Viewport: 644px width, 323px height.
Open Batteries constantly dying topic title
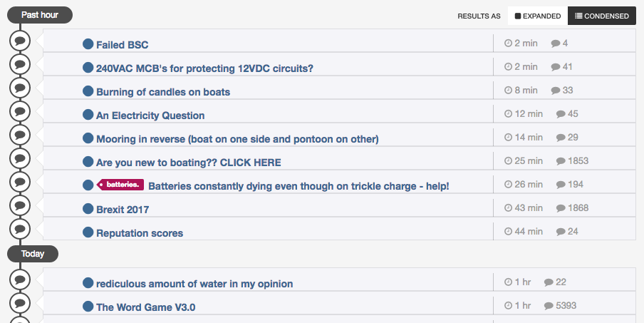tap(298, 186)
